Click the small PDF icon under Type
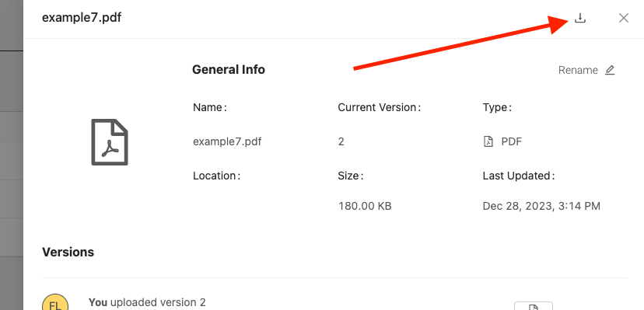The width and height of the screenshot is (644, 310). pyautogui.click(x=488, y=142)
